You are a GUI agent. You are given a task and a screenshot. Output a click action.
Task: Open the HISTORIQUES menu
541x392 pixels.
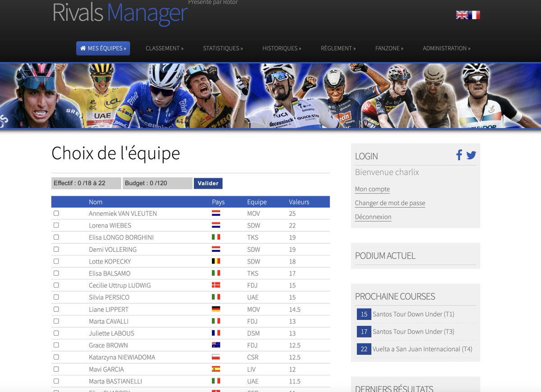pyautogui.click(x=282, y=48)
